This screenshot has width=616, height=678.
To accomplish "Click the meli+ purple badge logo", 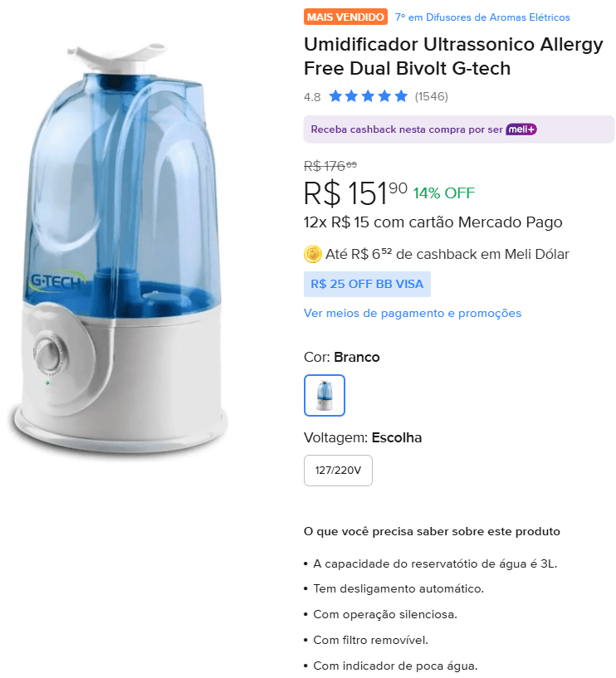I will coord(521,129).
